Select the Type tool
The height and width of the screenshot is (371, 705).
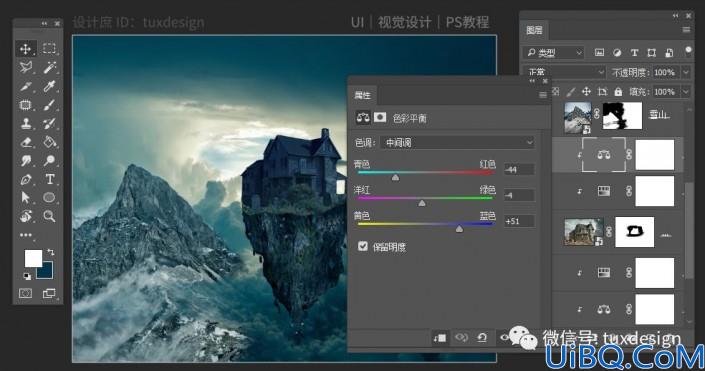(49, 179)
